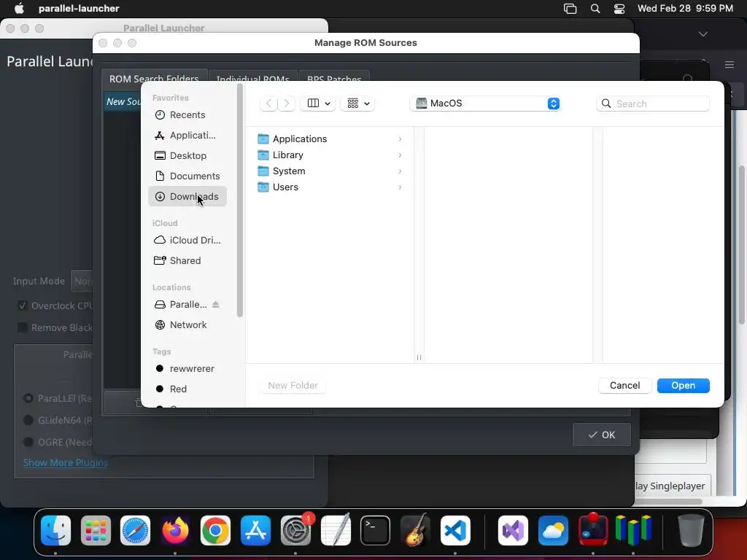747x560 pixels.
Task: Launch Firefox from the dock
Action: tap(175, 531)
